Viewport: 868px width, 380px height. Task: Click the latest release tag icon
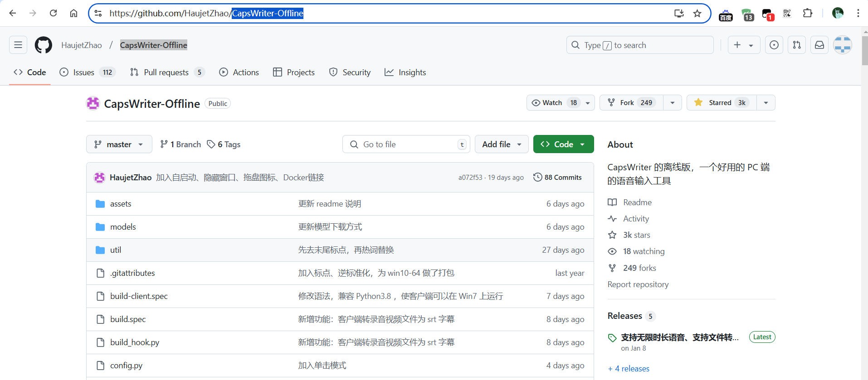pyautogui.click(x=612, y=338)
